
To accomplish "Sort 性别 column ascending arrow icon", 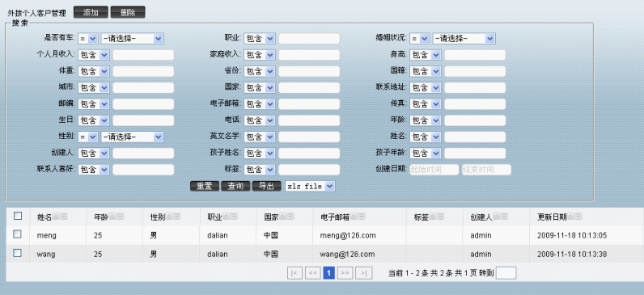I will [169, 217].
